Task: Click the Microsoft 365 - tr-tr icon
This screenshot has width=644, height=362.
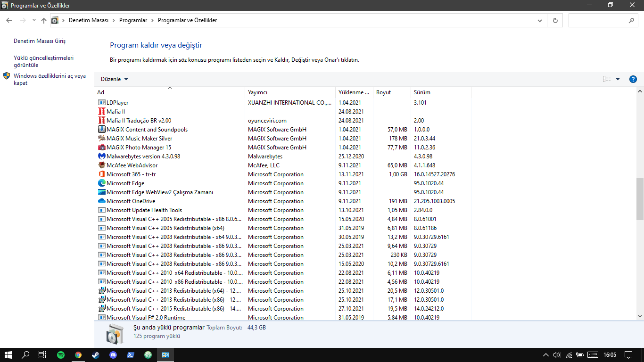Action: tap(101, 174)
